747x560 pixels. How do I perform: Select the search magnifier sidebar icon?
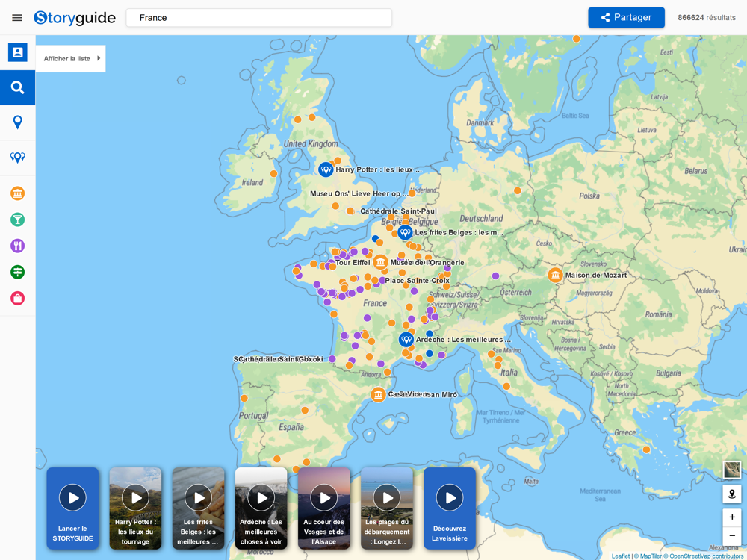tap(18, 87)
